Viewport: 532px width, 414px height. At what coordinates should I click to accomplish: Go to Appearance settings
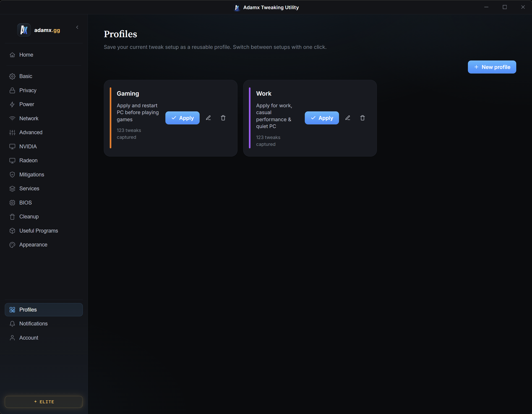[44, 245]
